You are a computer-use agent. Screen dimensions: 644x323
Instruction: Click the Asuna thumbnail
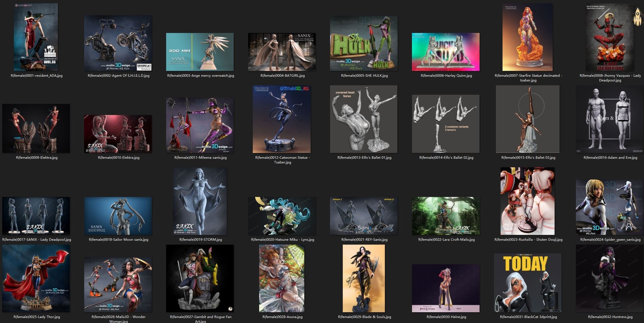(282, 278)
